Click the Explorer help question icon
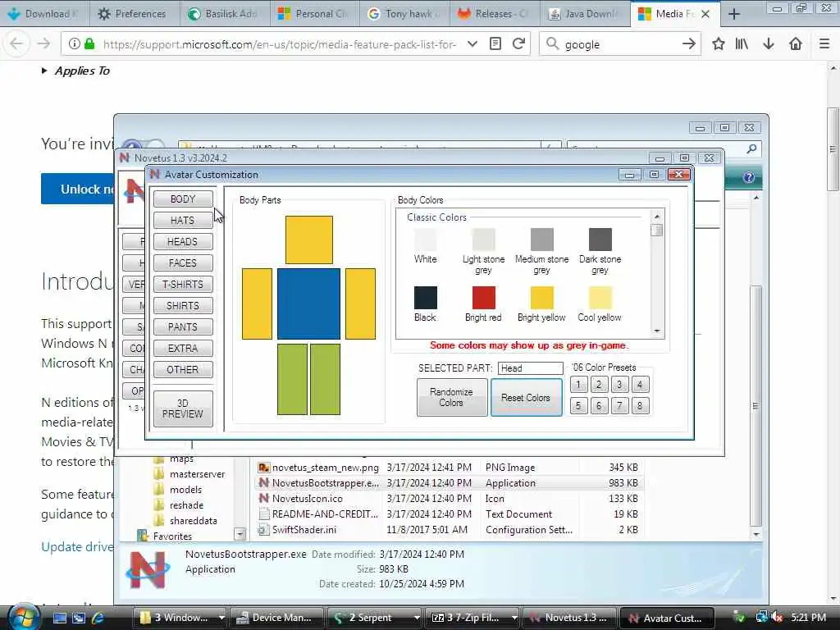The height and width of the screenshot is (630, 840). (748, 177)
